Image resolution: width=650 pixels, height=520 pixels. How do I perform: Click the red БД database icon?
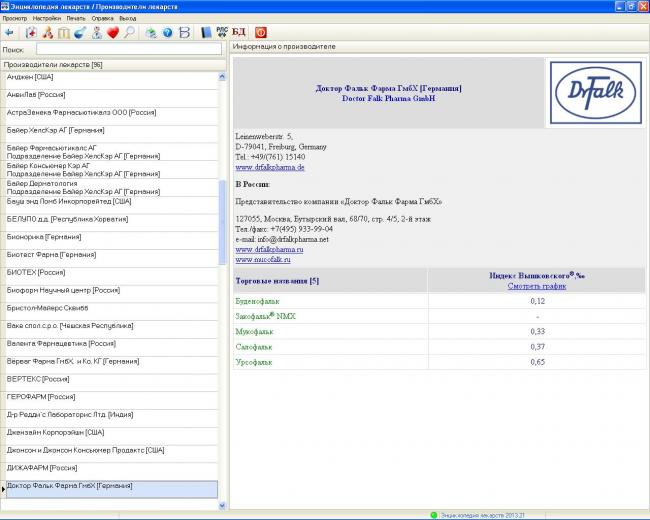point(239,32)
